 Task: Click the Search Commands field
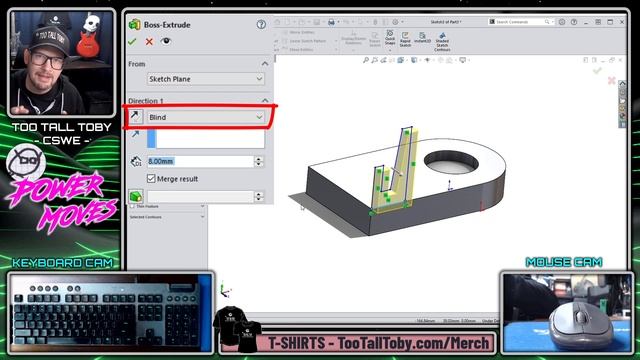[x=518, y=22]
